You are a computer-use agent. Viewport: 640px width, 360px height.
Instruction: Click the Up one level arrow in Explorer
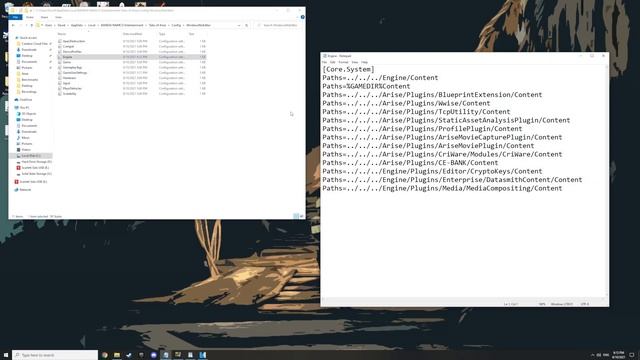point(32,25)
